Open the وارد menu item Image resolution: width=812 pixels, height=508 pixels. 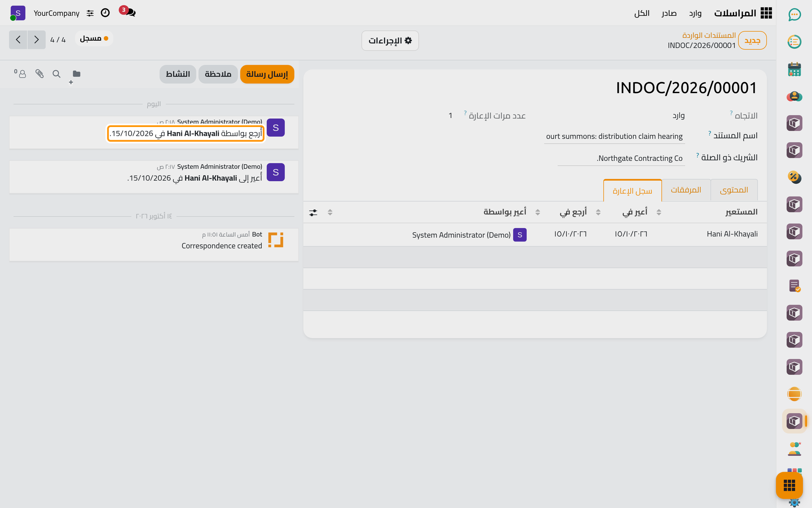695,13
